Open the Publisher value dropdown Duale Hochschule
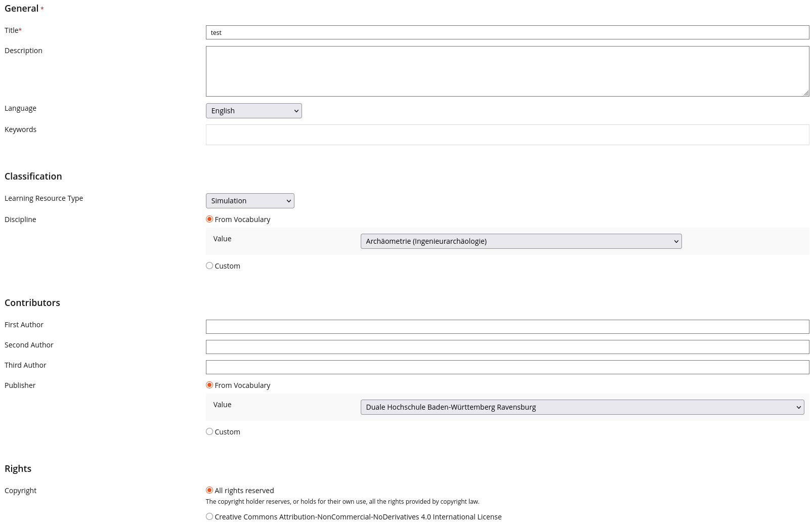The image size is (812, 525). coord(582,407)
